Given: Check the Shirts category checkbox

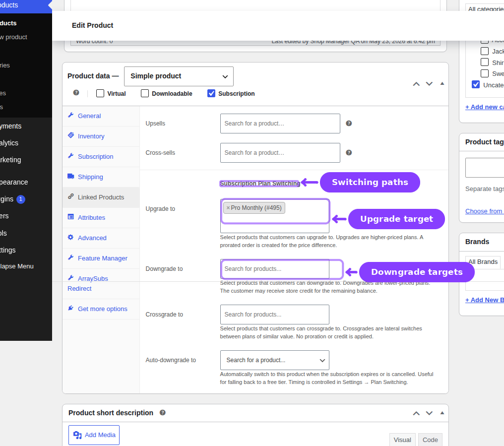Looking at the screenshot, I should click(x=484, y=63).
